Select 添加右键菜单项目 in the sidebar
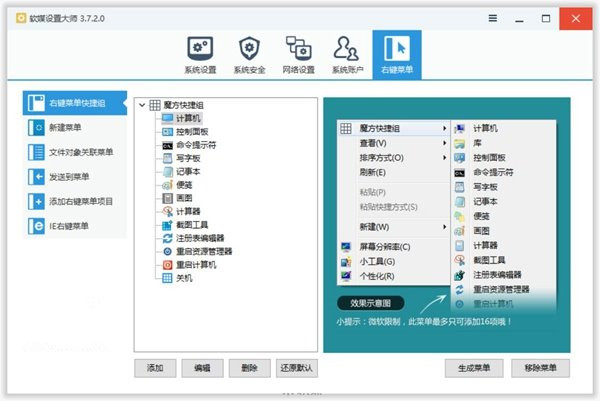The width and height of the screenshot is (600, 401). click(x=75, y=201)
